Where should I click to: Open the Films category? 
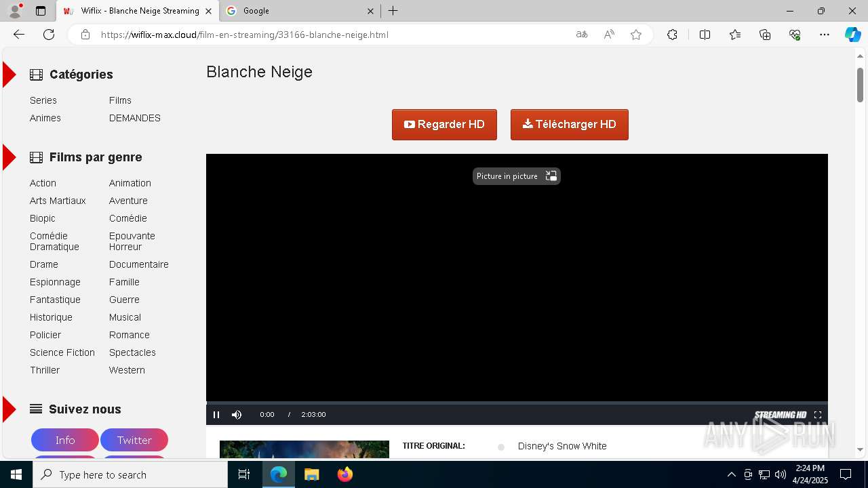[x=120, y=100]
